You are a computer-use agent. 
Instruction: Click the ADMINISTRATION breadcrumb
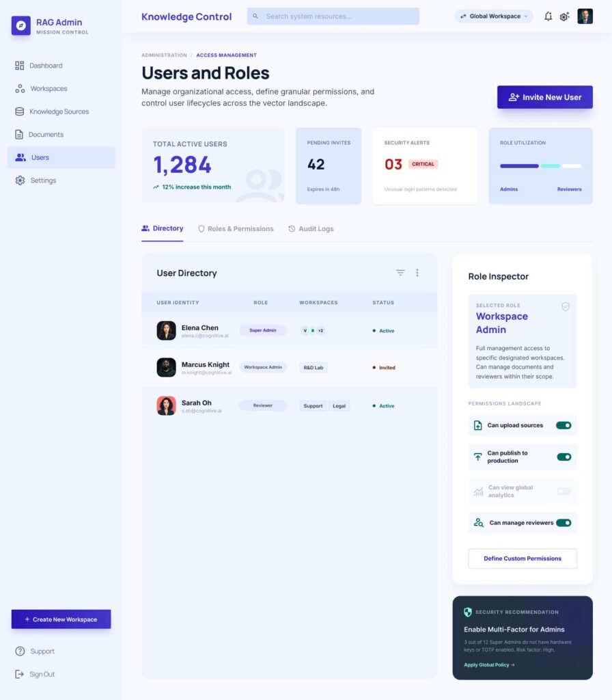[164, 55]
